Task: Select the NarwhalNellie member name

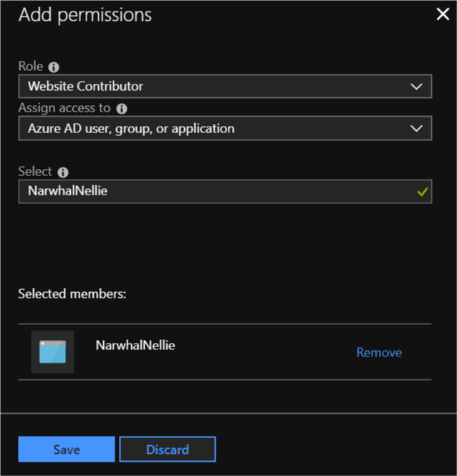Action: [135, 346]
